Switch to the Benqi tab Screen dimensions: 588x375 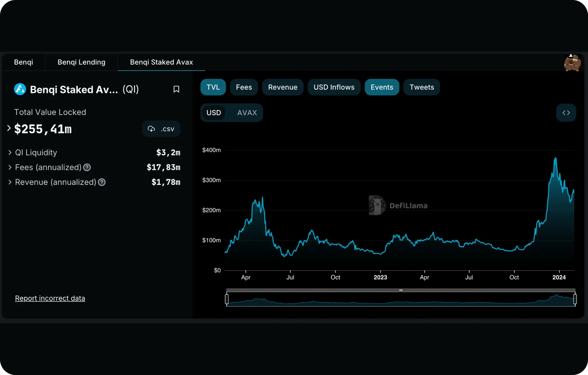point(24,62)
